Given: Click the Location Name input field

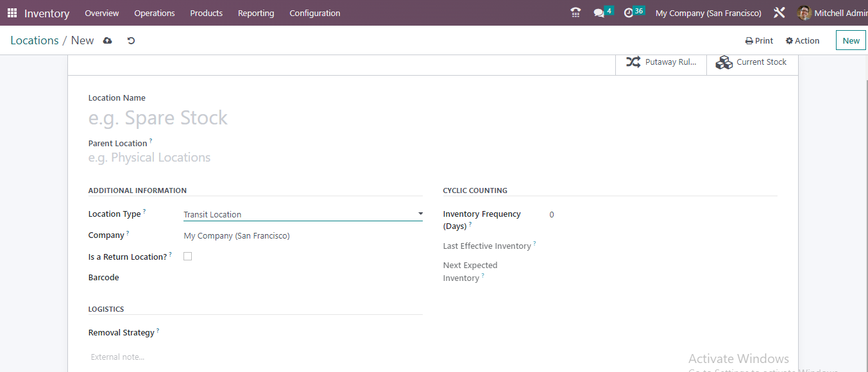Looking at the screenshot, I should coord(192,117).
